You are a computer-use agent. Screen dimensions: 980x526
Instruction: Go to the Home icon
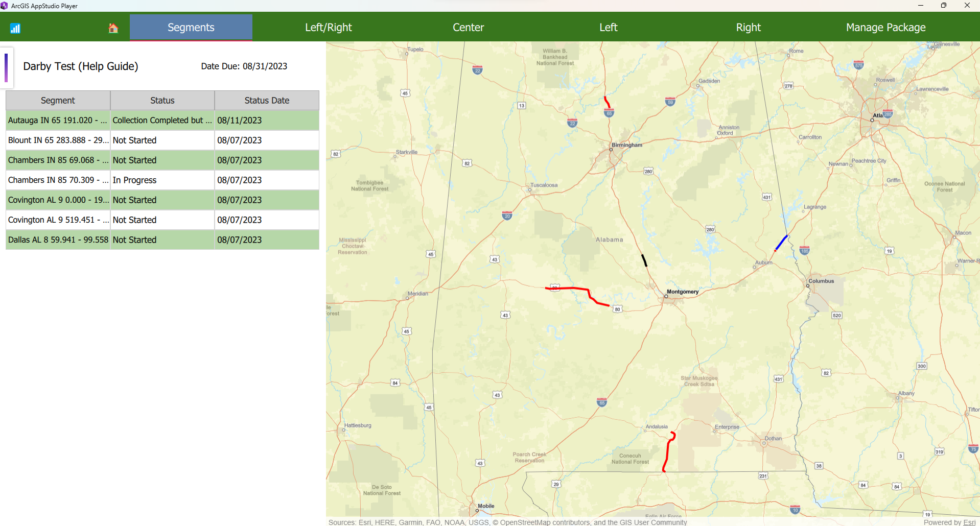[113, 28]
